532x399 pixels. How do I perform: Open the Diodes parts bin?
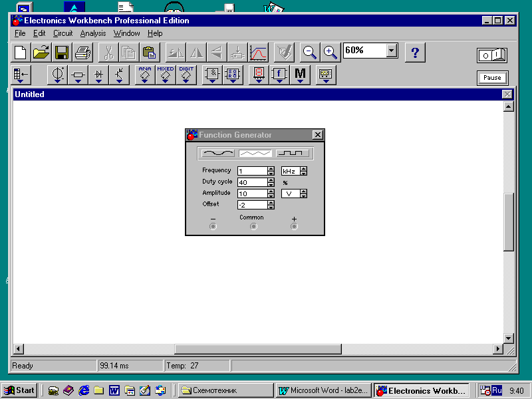coord(98,74)
